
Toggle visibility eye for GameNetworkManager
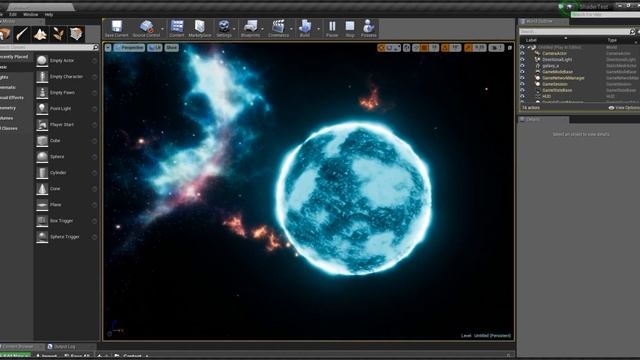[x=522, y=78]
